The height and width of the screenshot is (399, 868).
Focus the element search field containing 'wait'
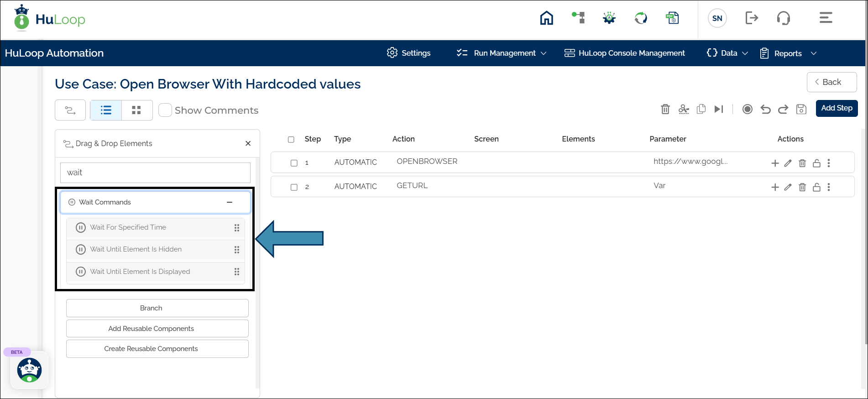point(155,173)
